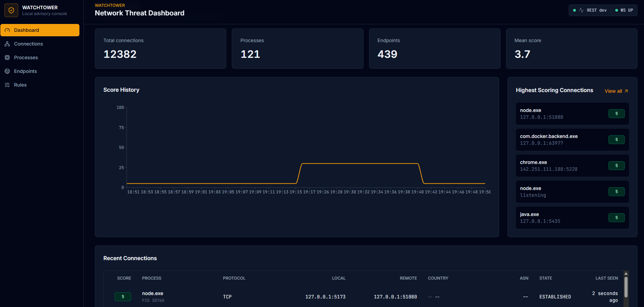Image resolution: width=644 pixels, height=307 pixels.
Task: Click PID 38760 under node.exe
Action: click(153, 300)
